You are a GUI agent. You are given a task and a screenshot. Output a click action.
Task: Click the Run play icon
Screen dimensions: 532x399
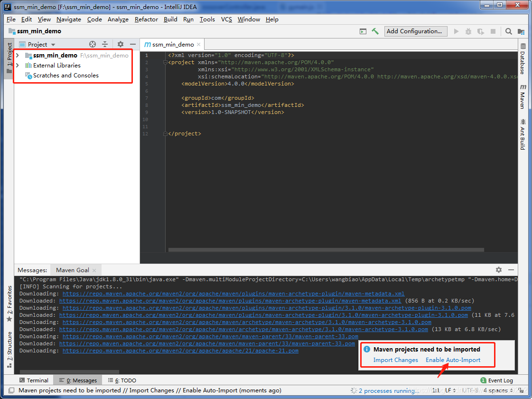(457, 31)
